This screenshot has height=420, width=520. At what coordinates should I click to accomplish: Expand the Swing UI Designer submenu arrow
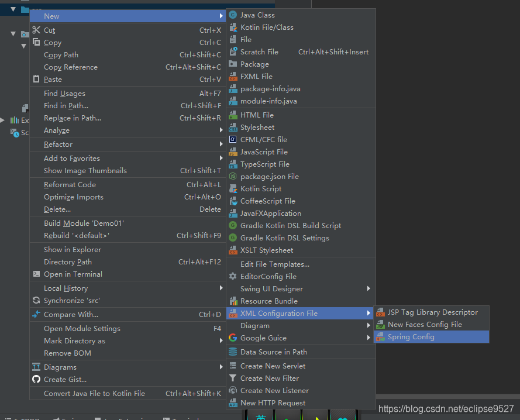369,288
